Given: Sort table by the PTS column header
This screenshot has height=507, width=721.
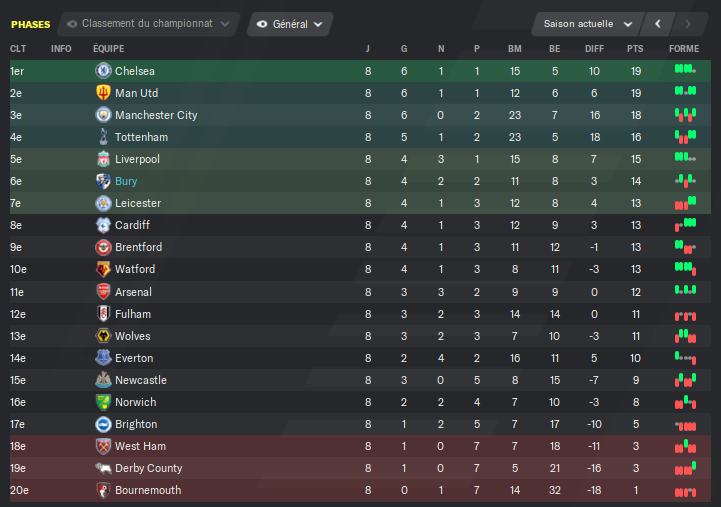Looking at the screenshot, I should 635,49.
